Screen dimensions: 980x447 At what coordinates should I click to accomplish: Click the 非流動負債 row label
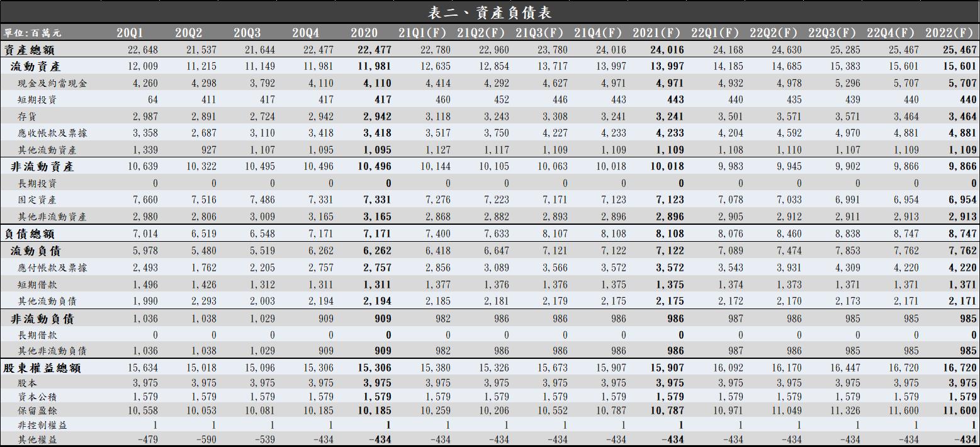[42, 319]
